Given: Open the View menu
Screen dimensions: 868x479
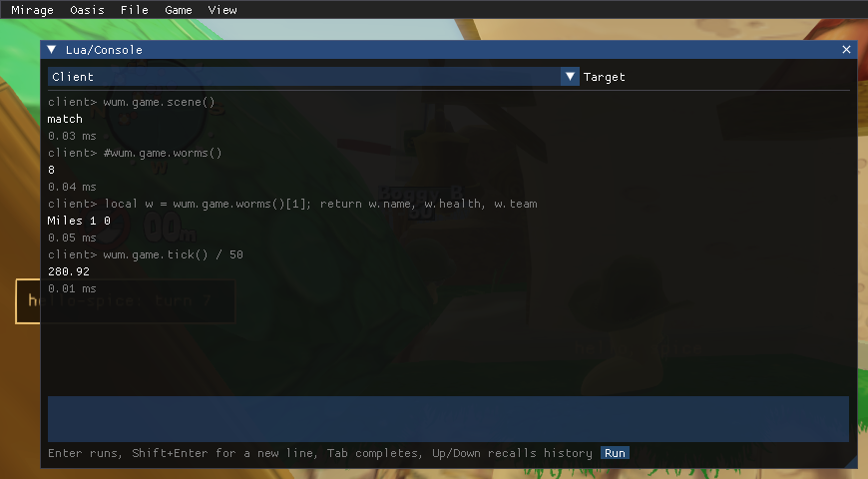Looking at the screenshot, I should coord(222,10).
